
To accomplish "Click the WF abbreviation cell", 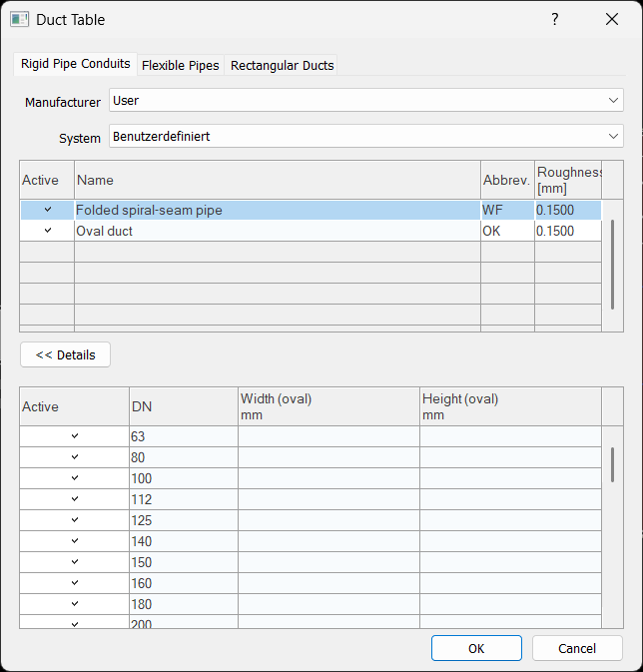I will 507,210.
